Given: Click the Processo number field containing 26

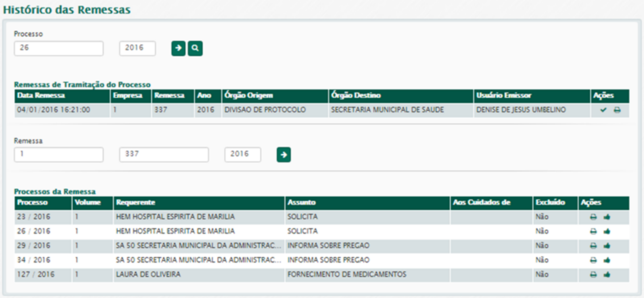Looking at the screenshot, I should (x=58, y=48).
